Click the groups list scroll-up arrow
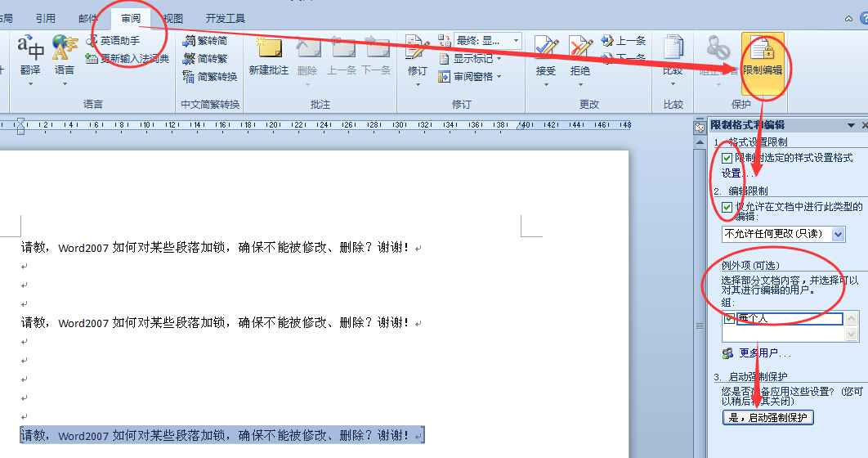This screenshot has height=458, width=868. (x=852, y=318)
